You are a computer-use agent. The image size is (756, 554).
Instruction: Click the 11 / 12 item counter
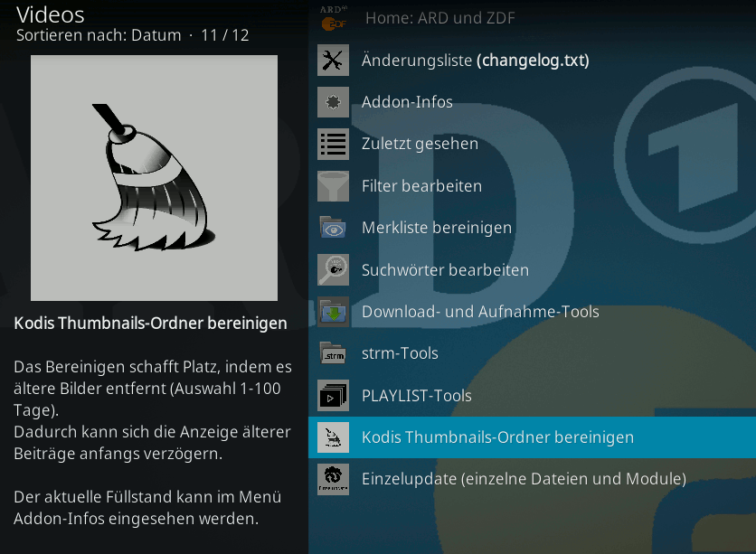pos(224,35)
